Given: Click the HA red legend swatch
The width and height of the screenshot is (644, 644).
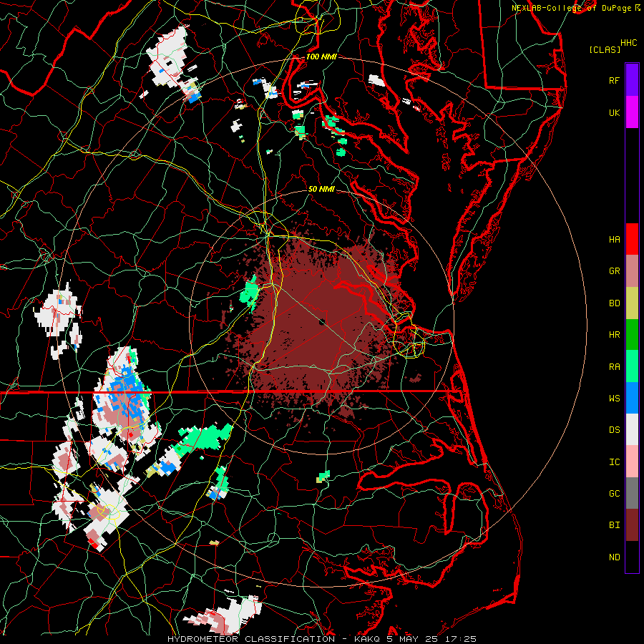Looking at the screenshot, I should [x=632, y=239].
